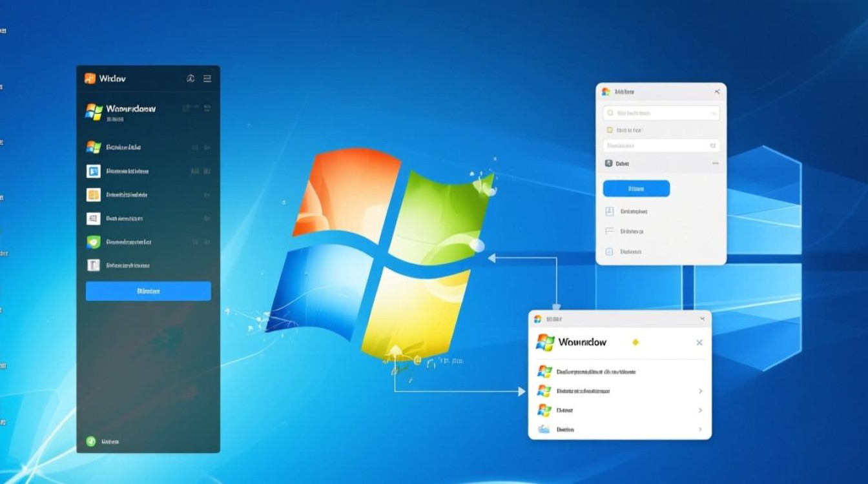Image resolution: width=868 pixels, height=484 pixels.
Task: Select the green shield icon in the sidebar list
Action: (94, 241)
